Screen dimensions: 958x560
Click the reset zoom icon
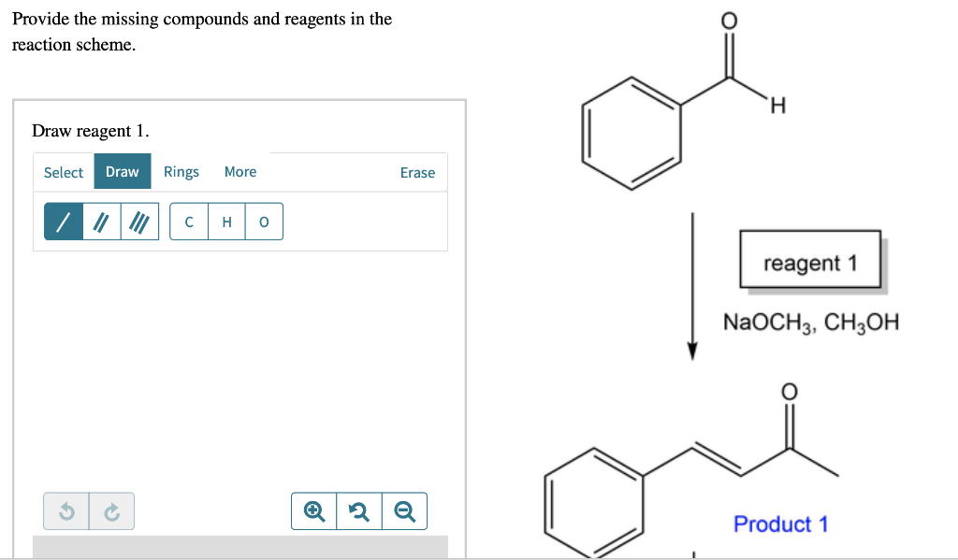(358, 510)
